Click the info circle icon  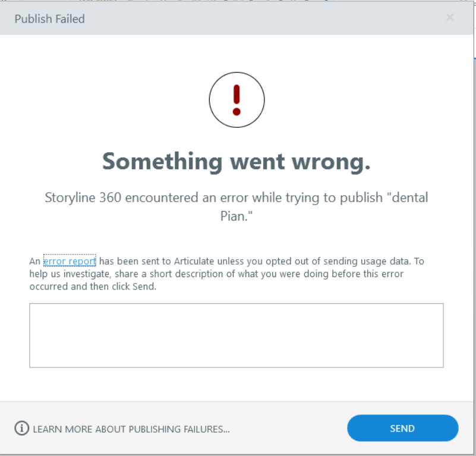(21, 428)
